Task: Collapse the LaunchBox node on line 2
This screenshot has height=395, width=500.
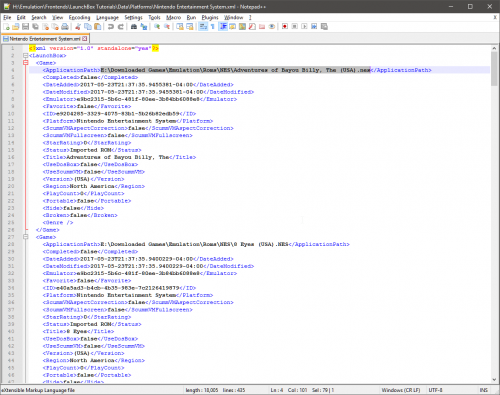Action: pos(26,56)
